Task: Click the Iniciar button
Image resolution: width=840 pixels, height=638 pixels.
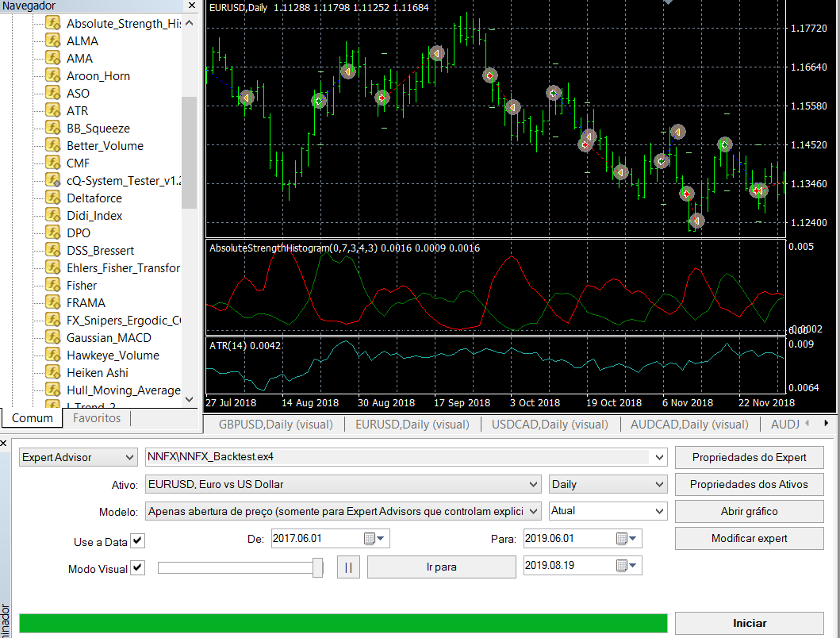Action: pos(749,623)
